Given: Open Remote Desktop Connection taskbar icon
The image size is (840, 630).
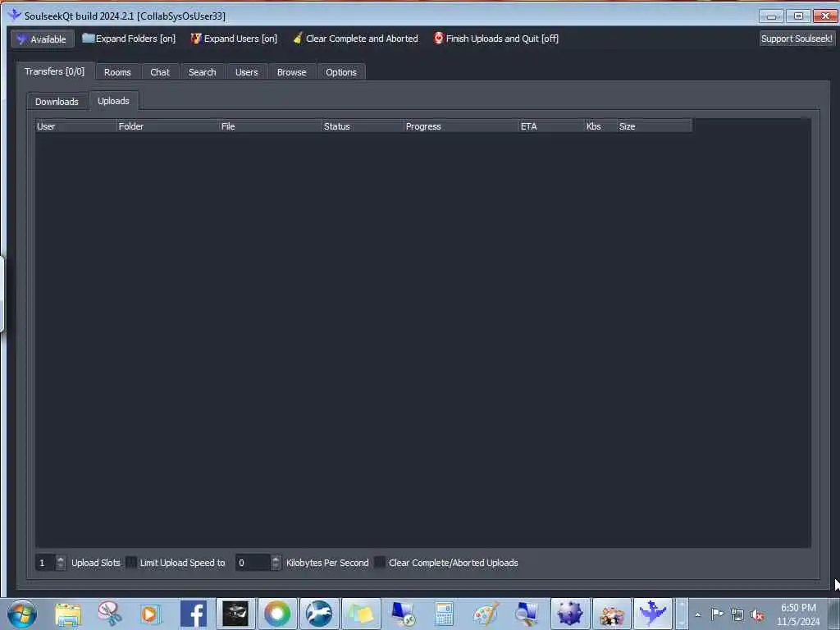Looking at the screenshot, I should [x=402, y=614].
